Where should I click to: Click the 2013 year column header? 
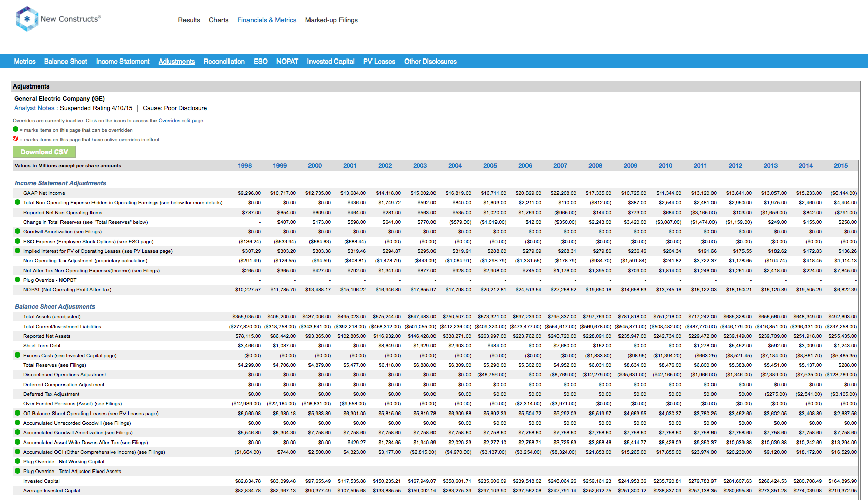pos(771,166)
